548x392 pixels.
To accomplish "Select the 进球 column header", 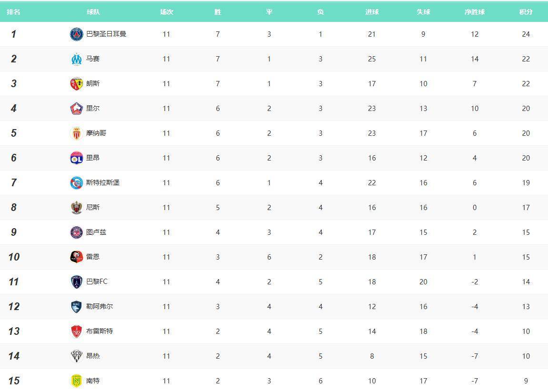I will tap(372, 12).
